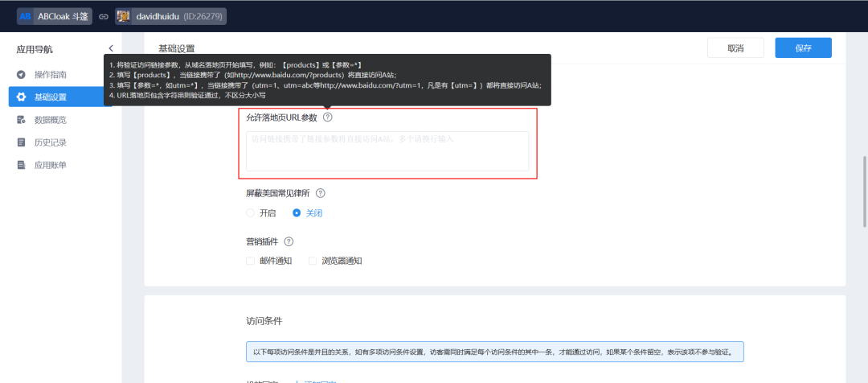
Task: Open 应用账单 via its bill icon
Action: click(21, 165)
